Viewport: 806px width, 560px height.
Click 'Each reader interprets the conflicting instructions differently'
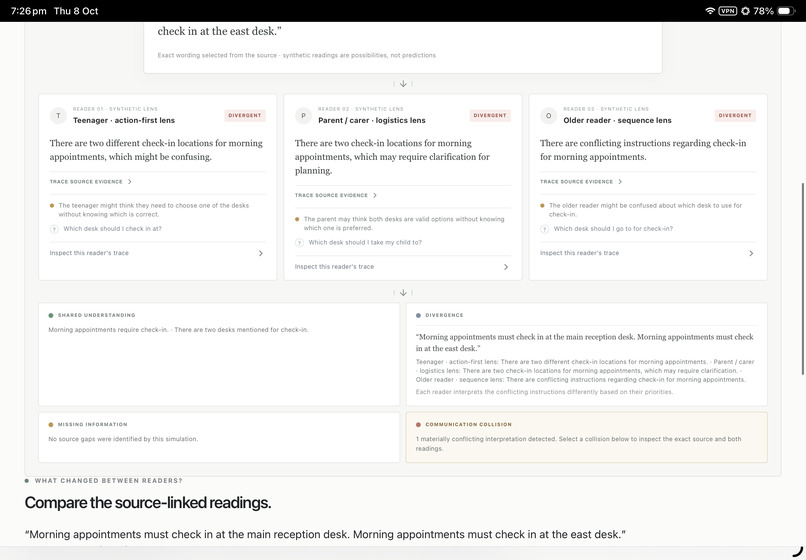(x=544, y=392)
